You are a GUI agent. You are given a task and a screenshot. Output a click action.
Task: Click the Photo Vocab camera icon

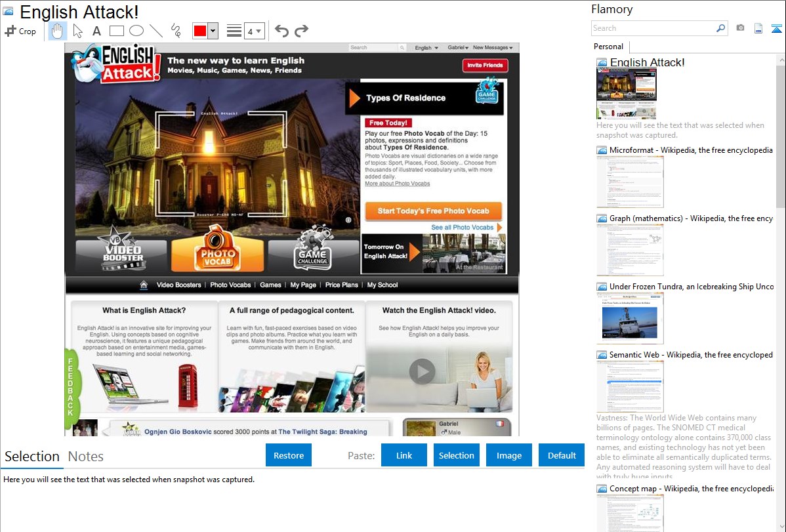[x=217, y=250]
